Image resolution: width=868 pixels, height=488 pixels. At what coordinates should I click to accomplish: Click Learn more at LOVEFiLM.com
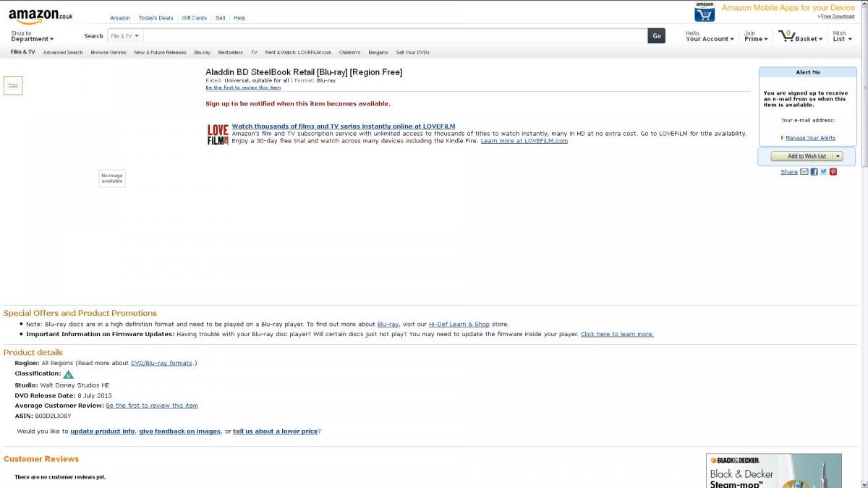point(524,141)
